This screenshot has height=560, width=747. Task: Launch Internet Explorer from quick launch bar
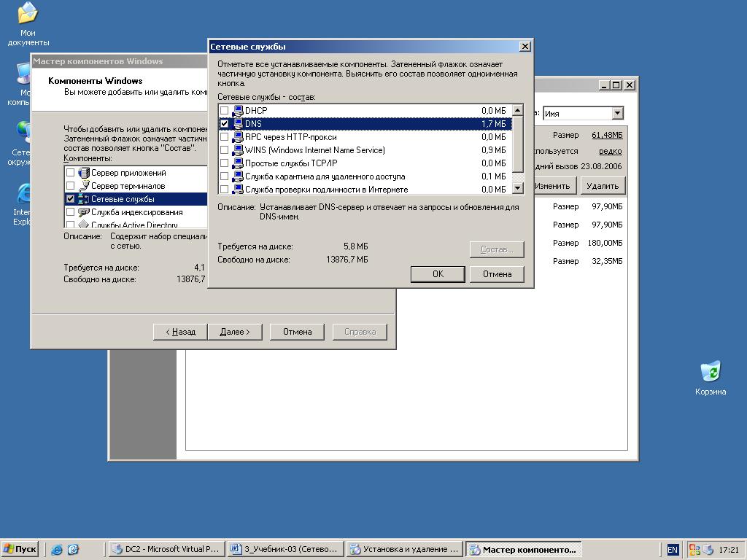(57, 550)
